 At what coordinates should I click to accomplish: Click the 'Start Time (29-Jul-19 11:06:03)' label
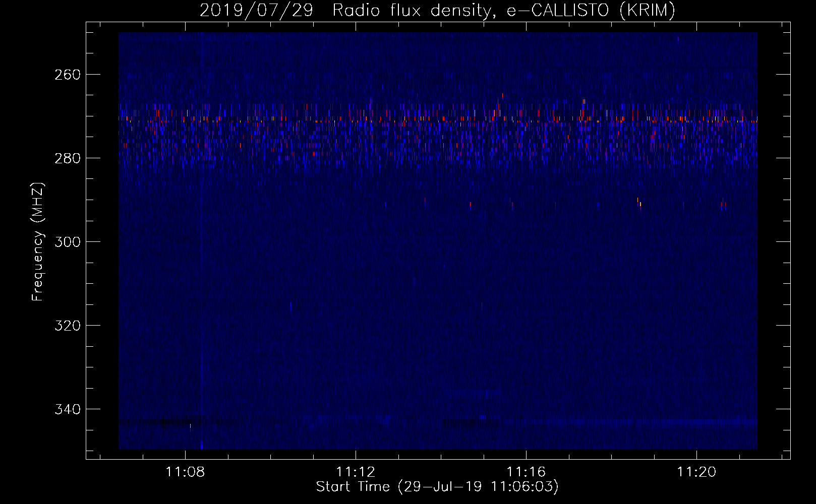point(437,487)
